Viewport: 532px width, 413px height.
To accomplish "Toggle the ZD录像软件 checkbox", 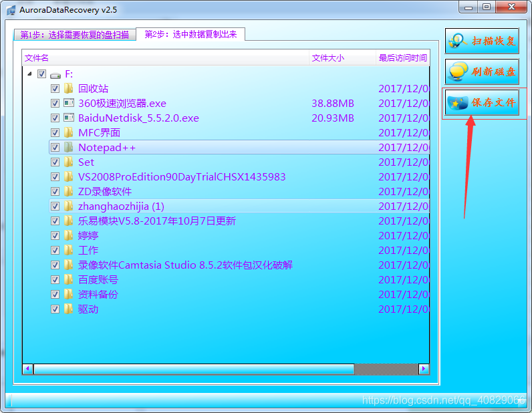I will tap(55, 191).
